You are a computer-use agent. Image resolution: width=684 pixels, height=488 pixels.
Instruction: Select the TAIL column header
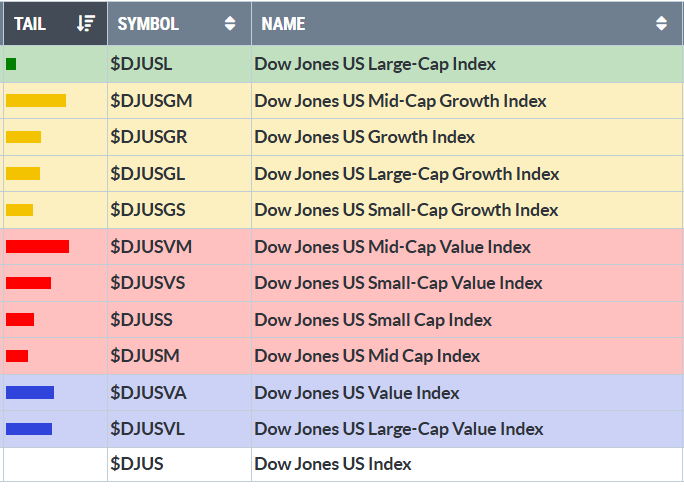30,23
